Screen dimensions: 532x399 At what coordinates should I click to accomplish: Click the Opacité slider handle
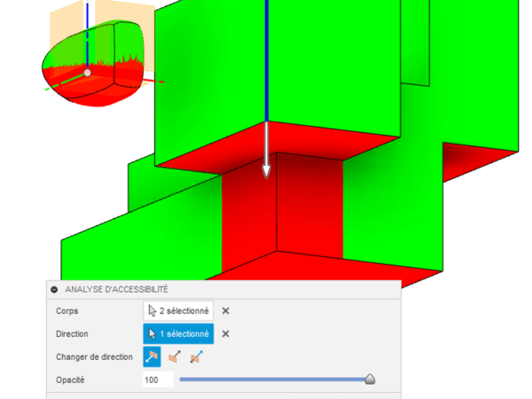370,379
